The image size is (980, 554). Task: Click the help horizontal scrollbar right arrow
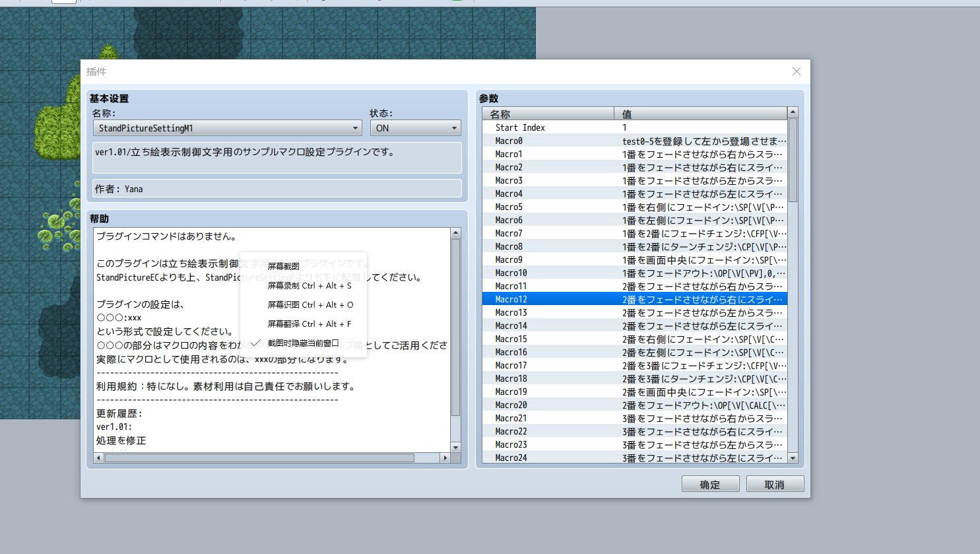(445, 458)
